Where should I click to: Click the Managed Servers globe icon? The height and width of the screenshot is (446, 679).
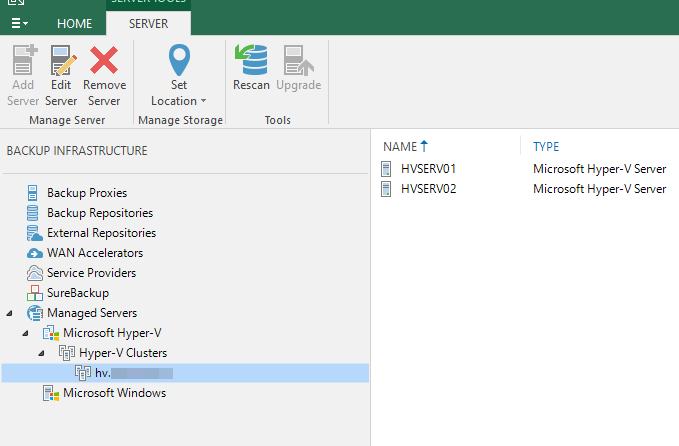[35, 313]
